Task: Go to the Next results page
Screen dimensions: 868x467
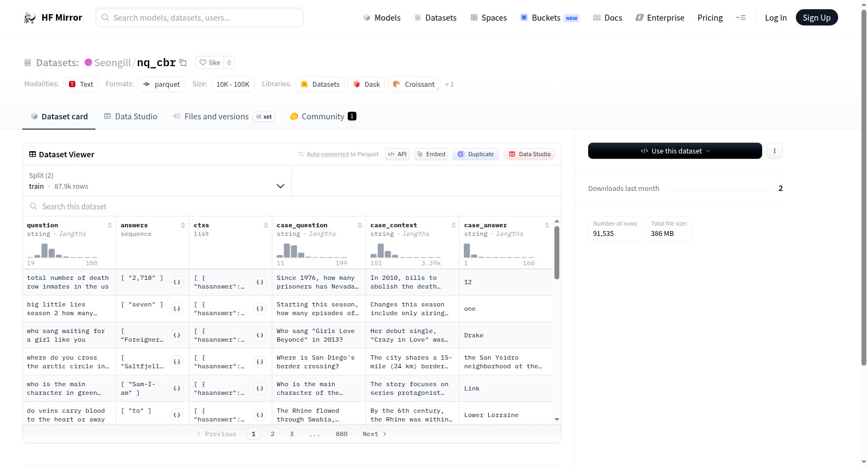Action: 374,434
